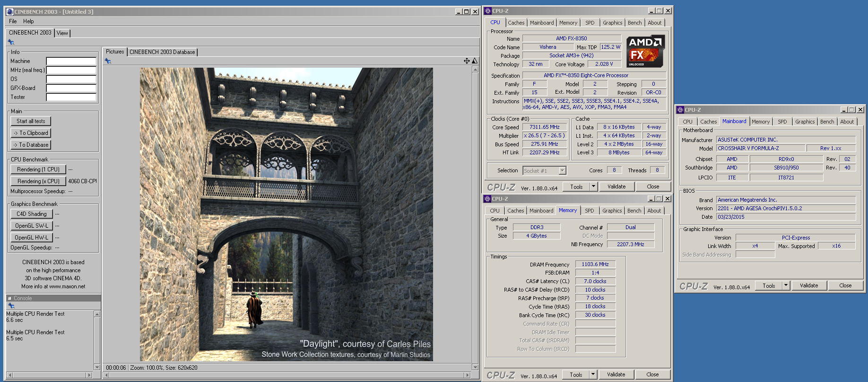The height and width of the screenshot is (382, 868).
Task: Click the pushpin icon in the Console panel
Action: point(11,306)
